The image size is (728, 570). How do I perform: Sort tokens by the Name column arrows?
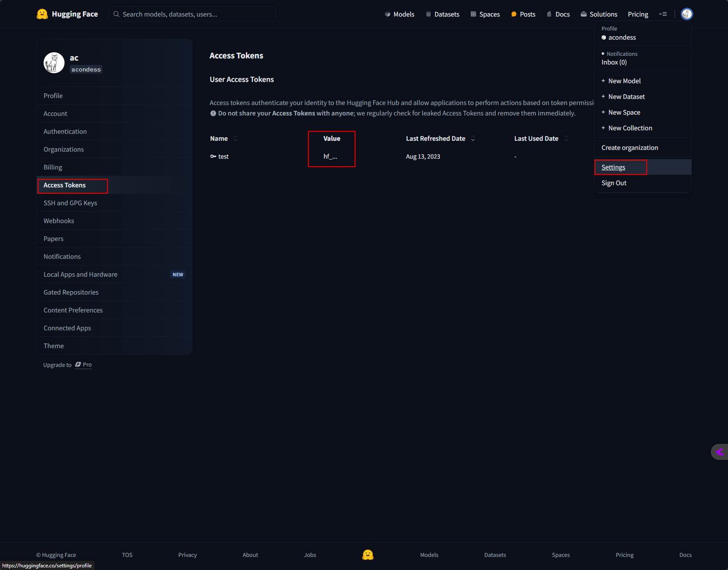click(235, 138)
